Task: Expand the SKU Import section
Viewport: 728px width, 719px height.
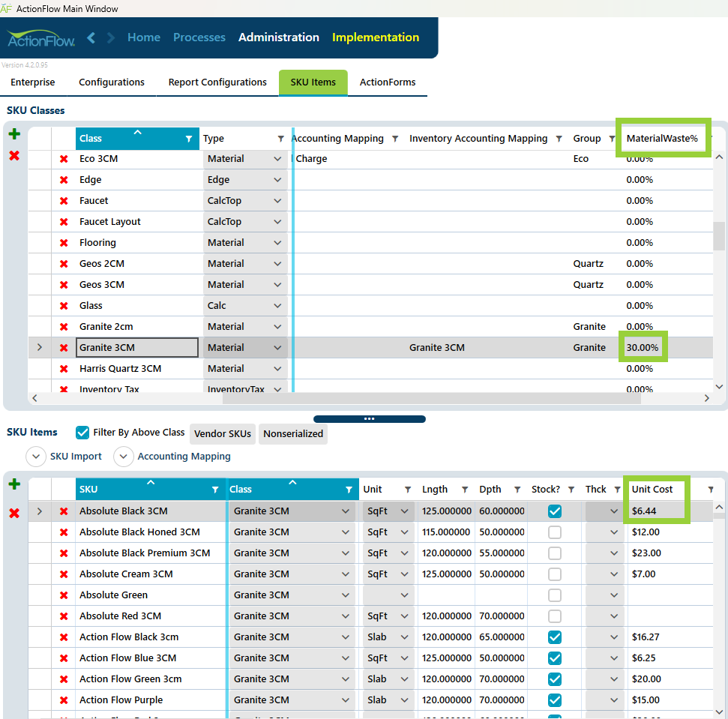Action: pos(36,457)
